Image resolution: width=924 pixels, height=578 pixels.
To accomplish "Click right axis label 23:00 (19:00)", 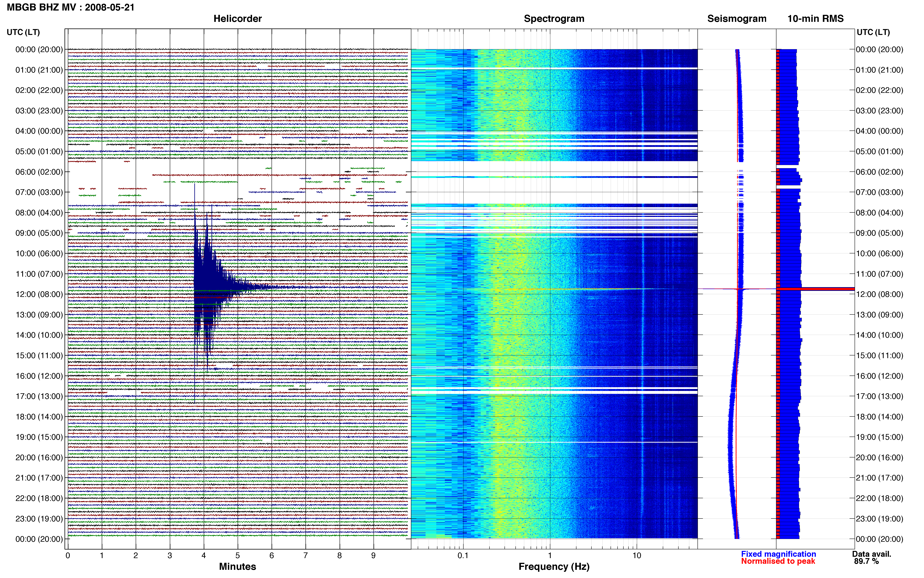I will click(x=879, y=519).
